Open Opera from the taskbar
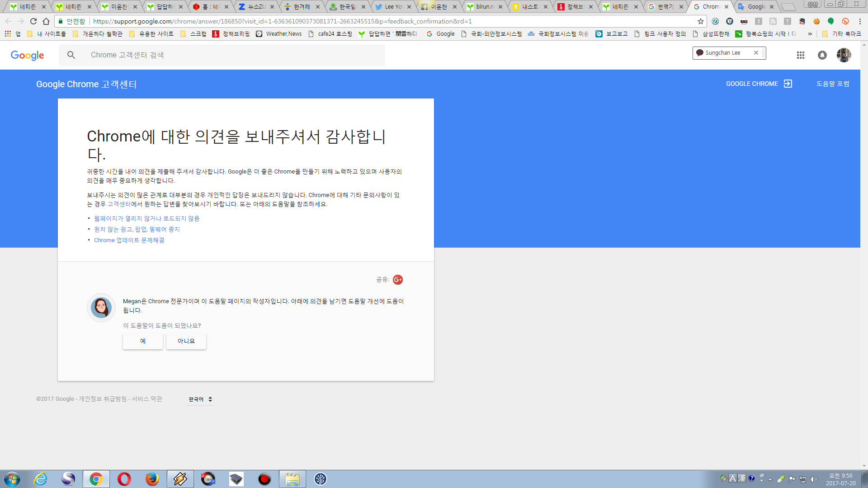 (124, 479)
